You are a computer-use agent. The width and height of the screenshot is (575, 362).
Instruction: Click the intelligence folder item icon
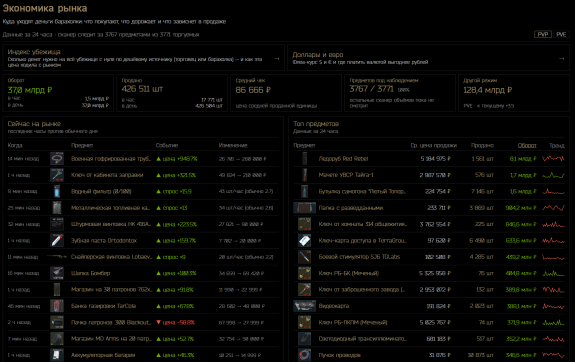click(x=304, y=208)
